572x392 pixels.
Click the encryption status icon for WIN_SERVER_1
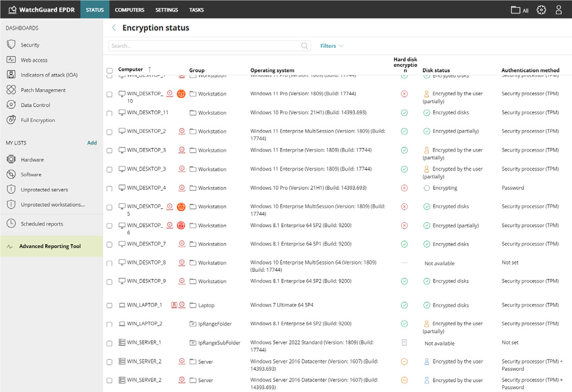coord(404,343)
